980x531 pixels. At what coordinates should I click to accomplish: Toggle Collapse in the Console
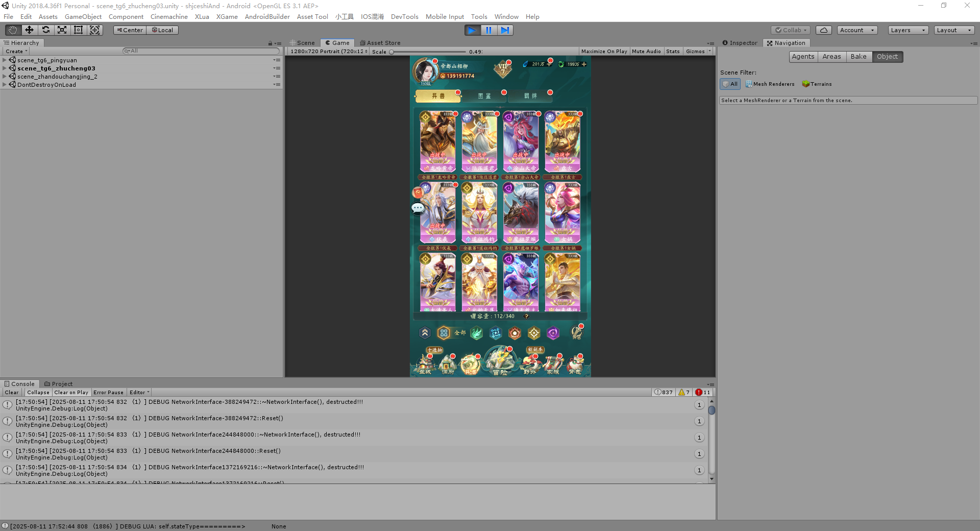[x=38, y=393]
